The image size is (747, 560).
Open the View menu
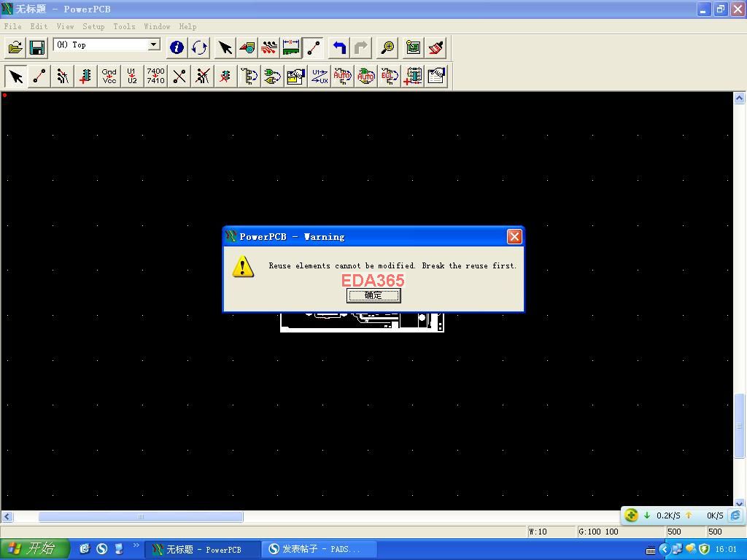[x=65, y=27]
